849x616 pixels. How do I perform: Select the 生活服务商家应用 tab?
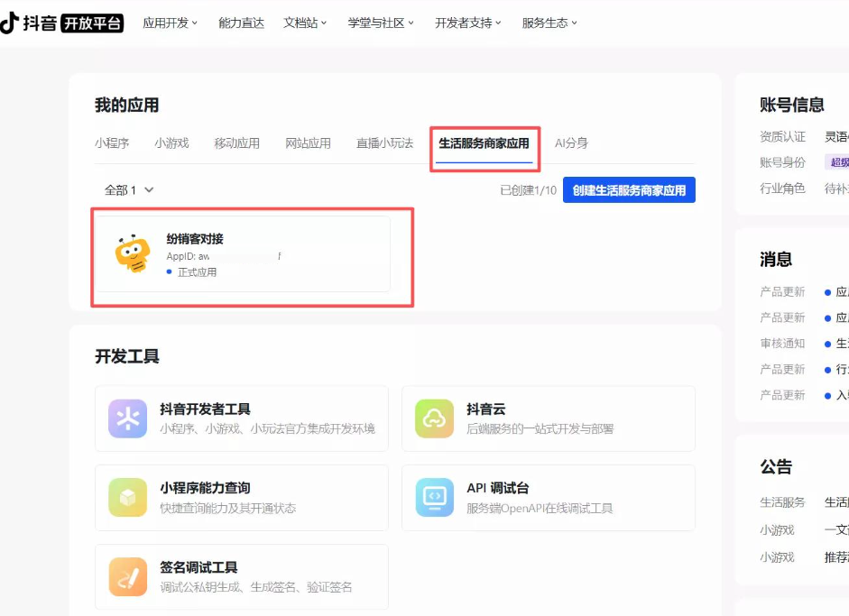[x=484, y=143]
